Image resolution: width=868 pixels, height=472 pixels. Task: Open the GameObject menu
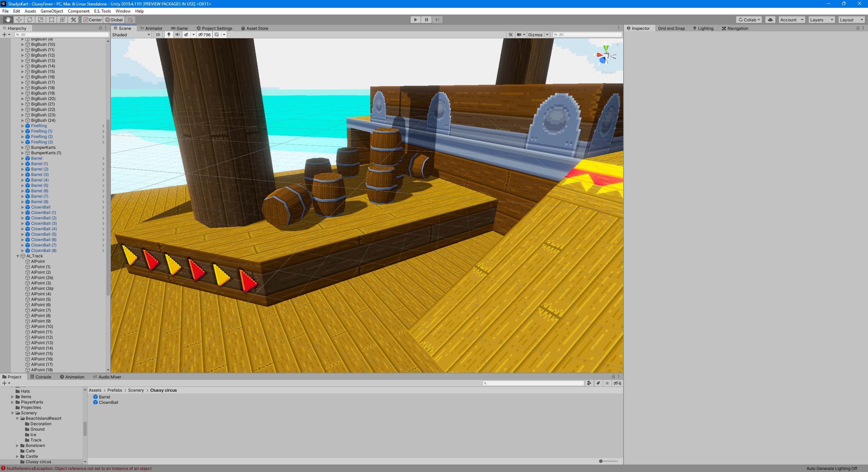52,11
